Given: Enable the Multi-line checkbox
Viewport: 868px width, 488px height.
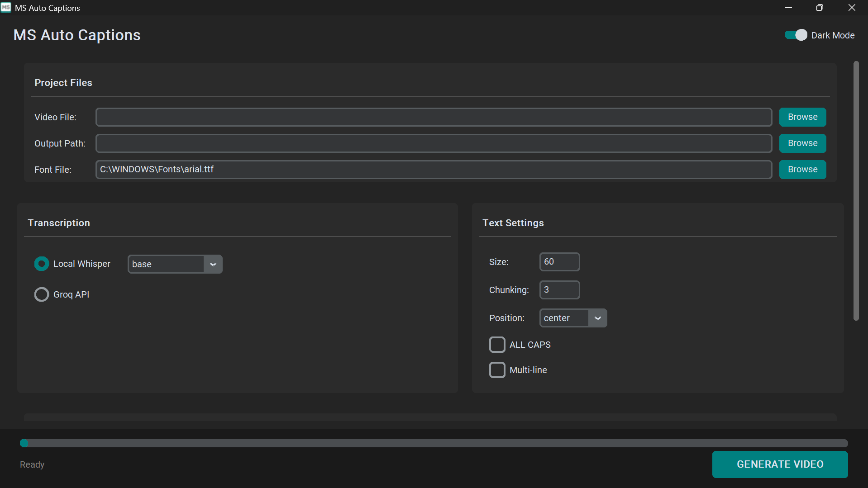Looking at the screenshot, I should click(497, 370).
